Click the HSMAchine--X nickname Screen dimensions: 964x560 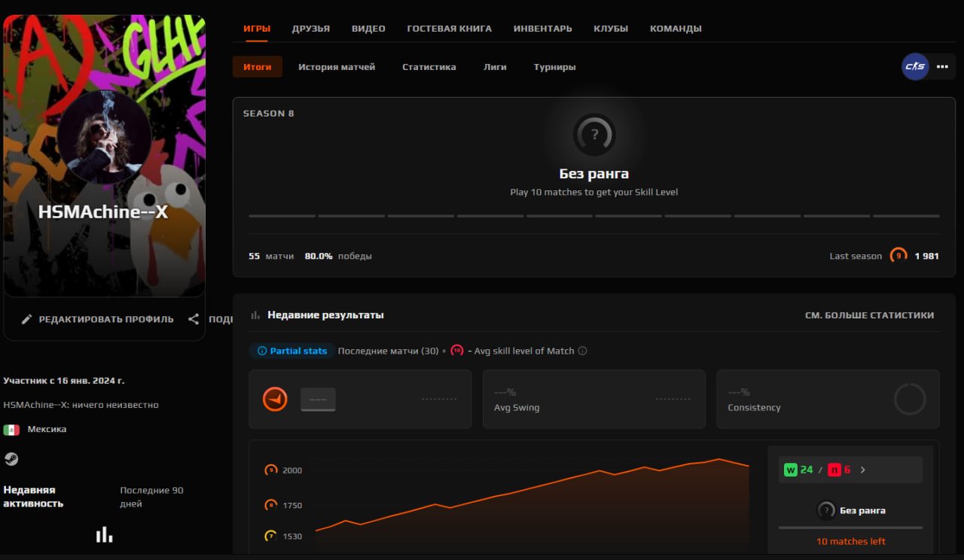click(x=103, y=212)
